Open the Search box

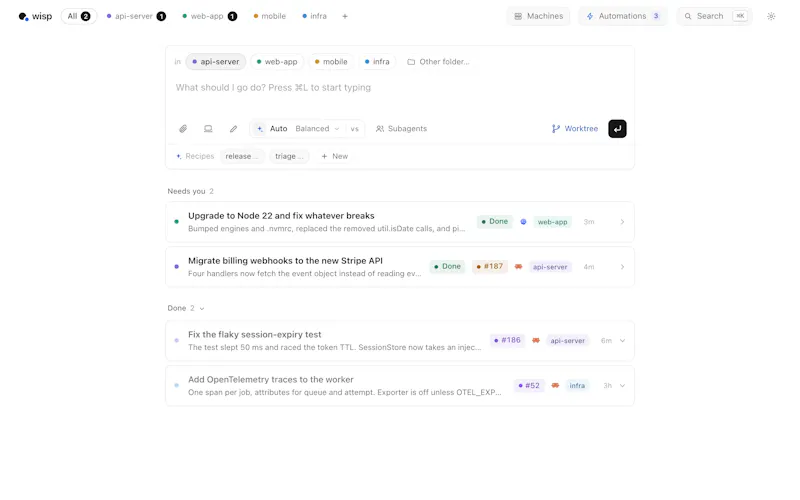click(715, 16)
